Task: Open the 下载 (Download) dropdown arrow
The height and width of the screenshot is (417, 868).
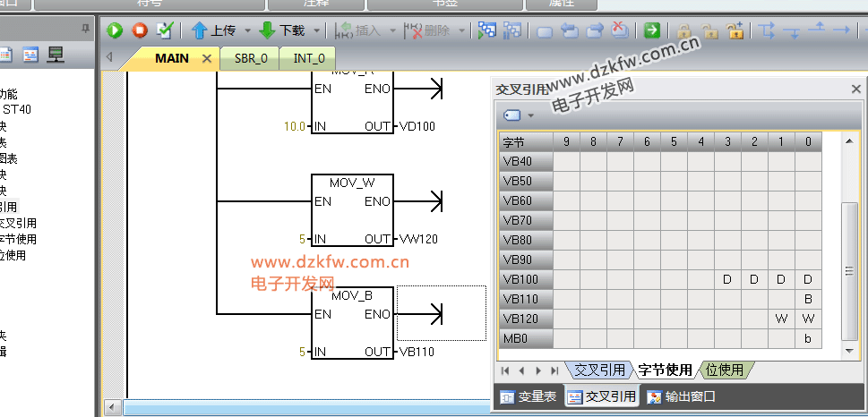Action: [x=316, y=30]
